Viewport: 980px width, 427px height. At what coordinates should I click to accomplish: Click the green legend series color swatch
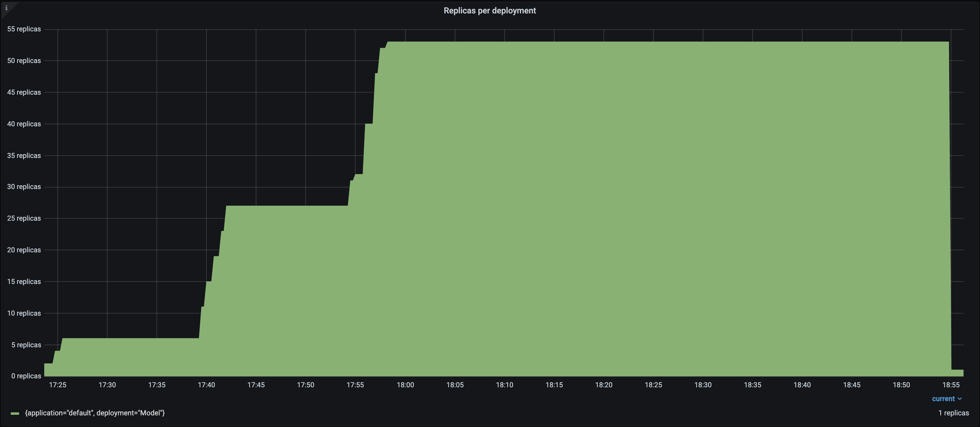coord(15,413)
